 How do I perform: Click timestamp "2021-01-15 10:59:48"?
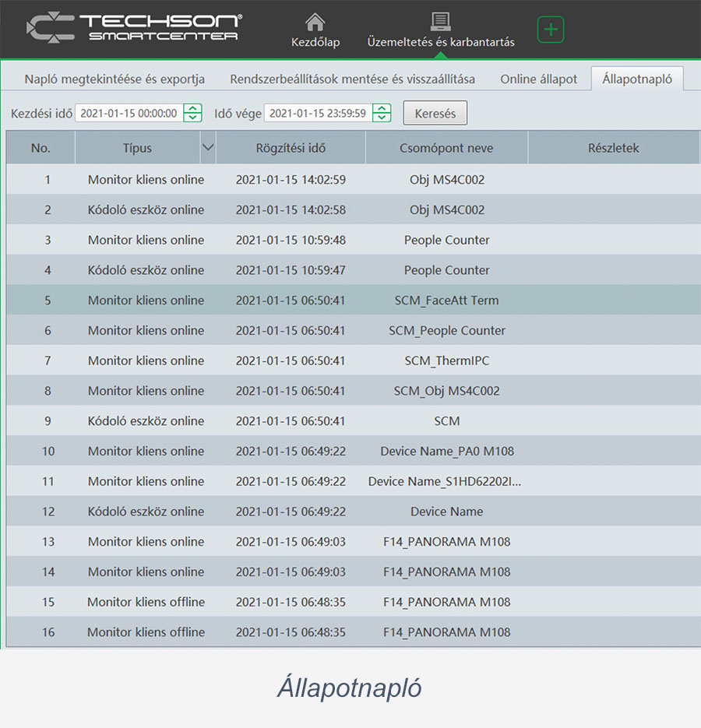[x=291, y=240]
